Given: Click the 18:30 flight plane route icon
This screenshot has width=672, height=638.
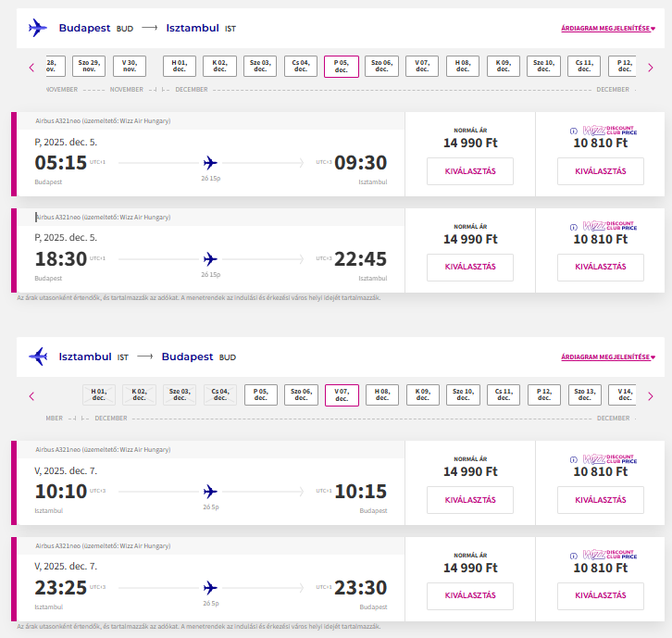Looking at the screenshot, I should coord(210,258).
